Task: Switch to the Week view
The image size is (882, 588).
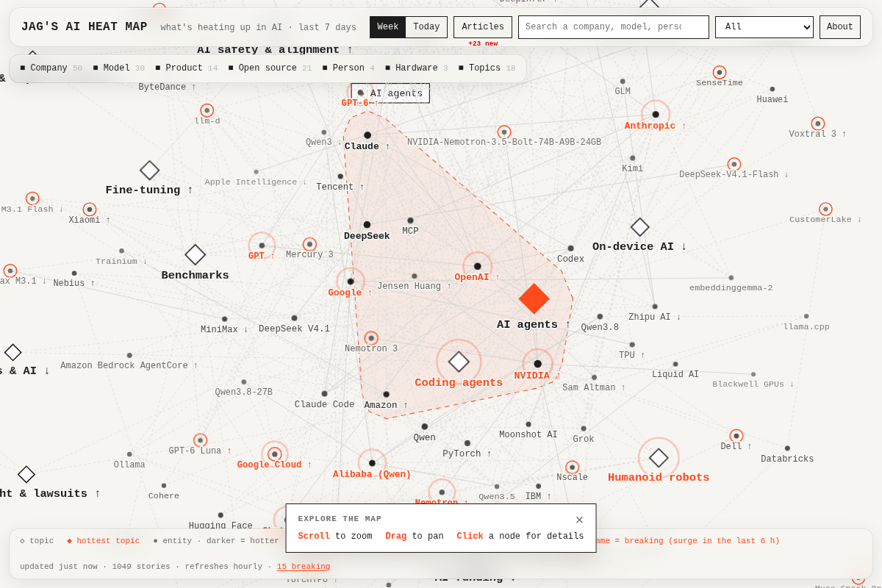Action: click(x=388, y=27)
